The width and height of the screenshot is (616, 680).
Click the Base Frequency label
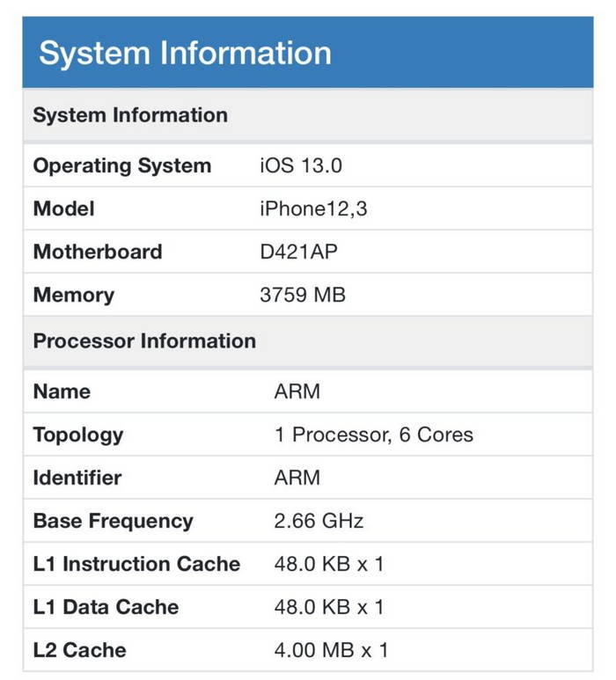(x=114, y=522)
